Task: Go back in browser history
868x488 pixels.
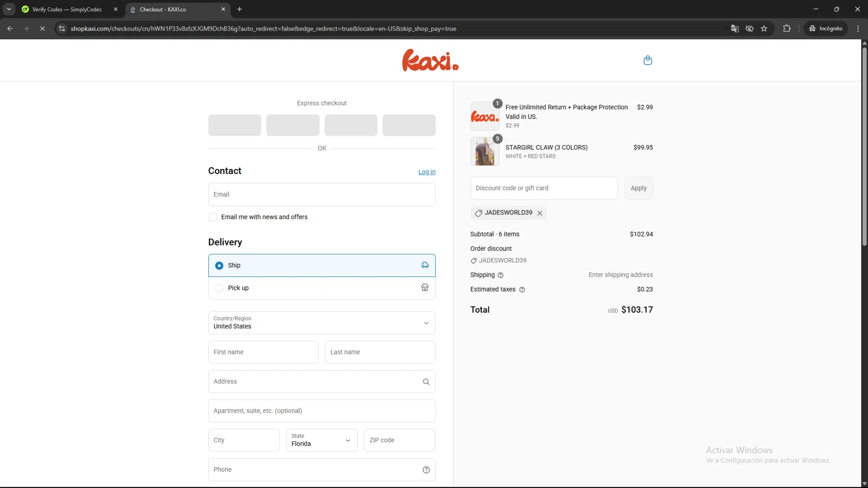Action: tap(10, 28)
